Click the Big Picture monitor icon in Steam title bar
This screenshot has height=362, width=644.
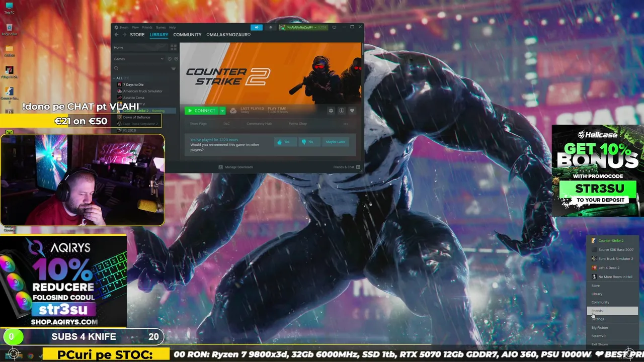[x=334, y=27]
